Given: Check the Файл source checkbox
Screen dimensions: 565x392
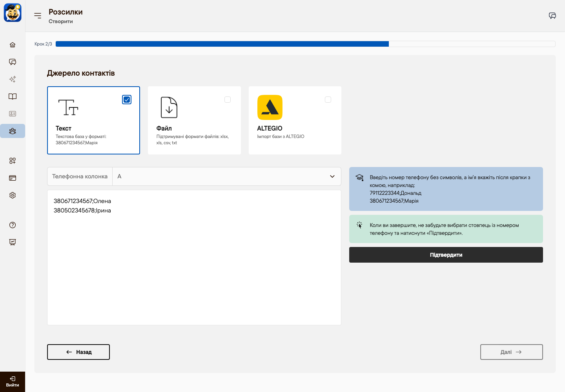Looking at the screenshot, I should [228, 100].
